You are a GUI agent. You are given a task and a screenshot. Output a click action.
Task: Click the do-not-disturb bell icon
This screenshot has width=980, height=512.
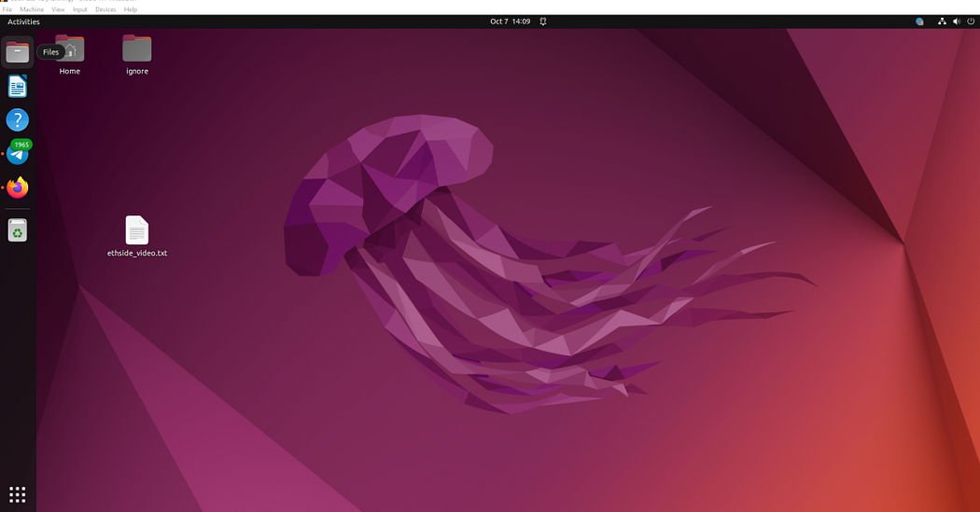(542, 21)
